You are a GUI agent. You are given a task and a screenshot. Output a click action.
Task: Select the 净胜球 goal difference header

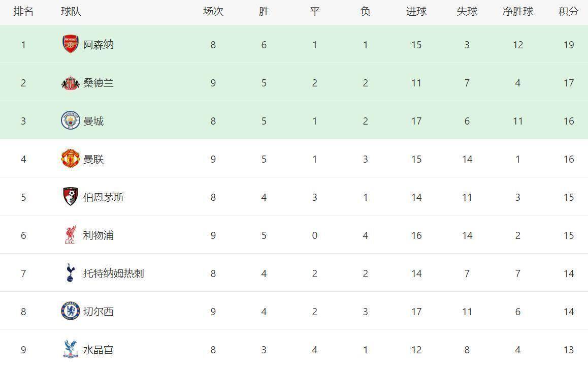tap(517, 11)
